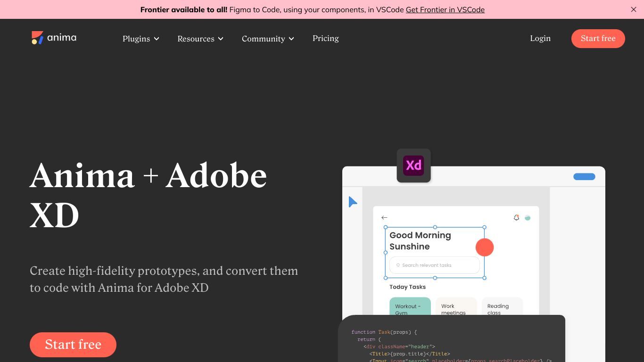Click the orange circle in mockup

pyautogui.click(x=485, y=247)
